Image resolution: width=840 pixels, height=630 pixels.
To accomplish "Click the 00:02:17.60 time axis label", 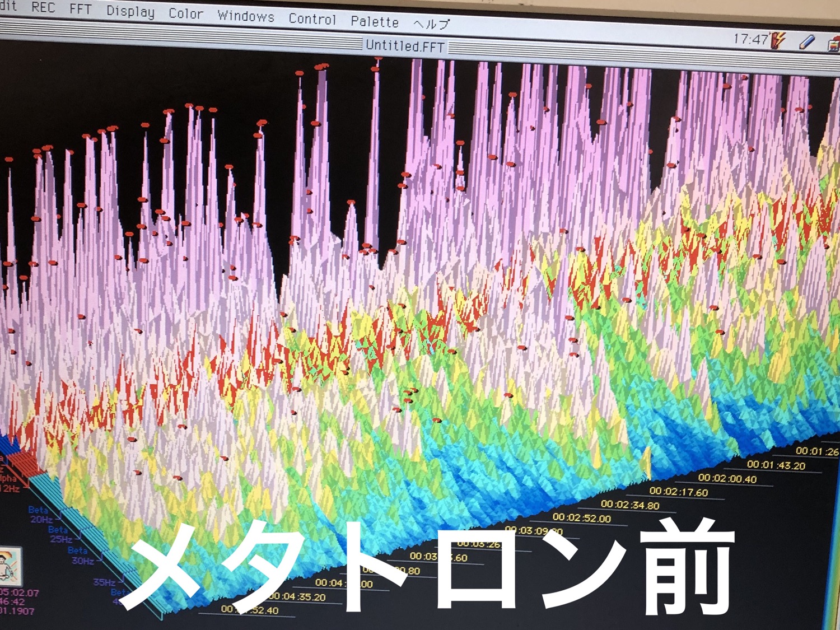I will tap(679, 492).
